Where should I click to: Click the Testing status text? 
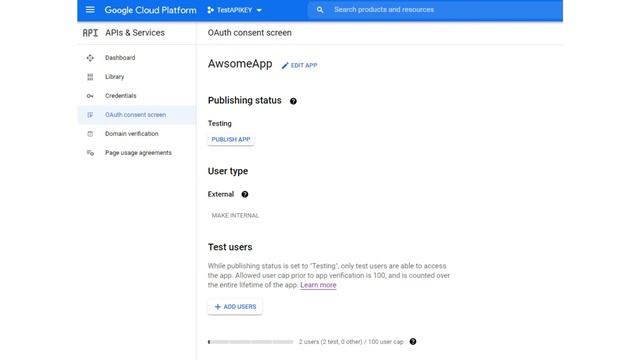pos(220,123)
